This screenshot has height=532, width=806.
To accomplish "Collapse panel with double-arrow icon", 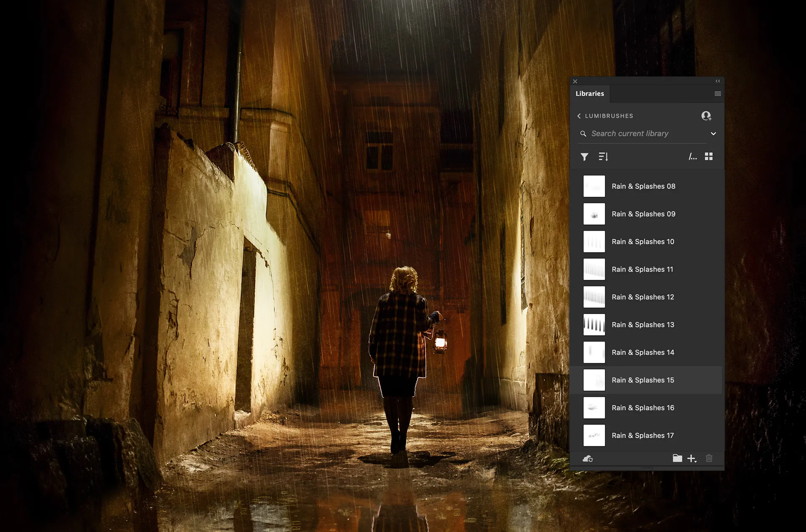I will tap(717, 81).
